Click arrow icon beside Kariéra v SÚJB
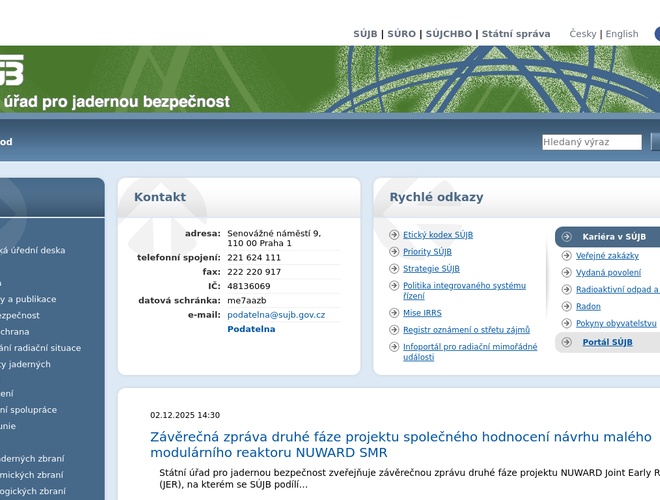The width and height of the screenshot is (660, 500). point(568,237)
